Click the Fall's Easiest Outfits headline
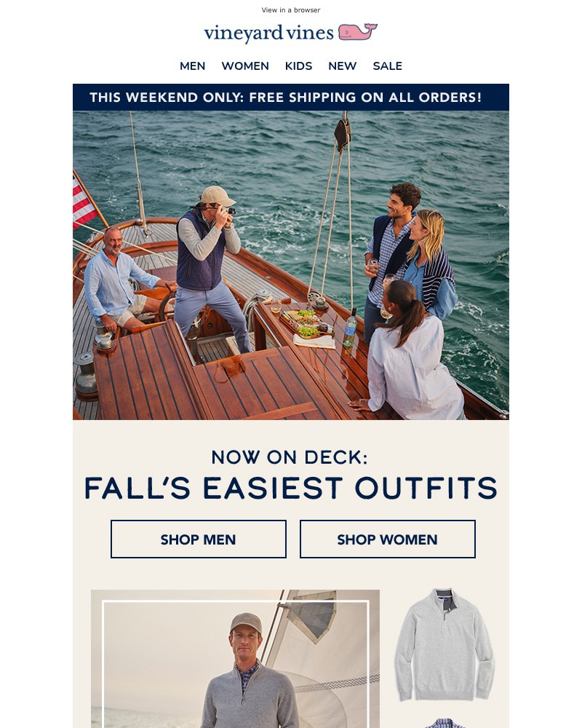Image resolution: width=582 pixels, height=728 pixels. (x=290, y=488)
